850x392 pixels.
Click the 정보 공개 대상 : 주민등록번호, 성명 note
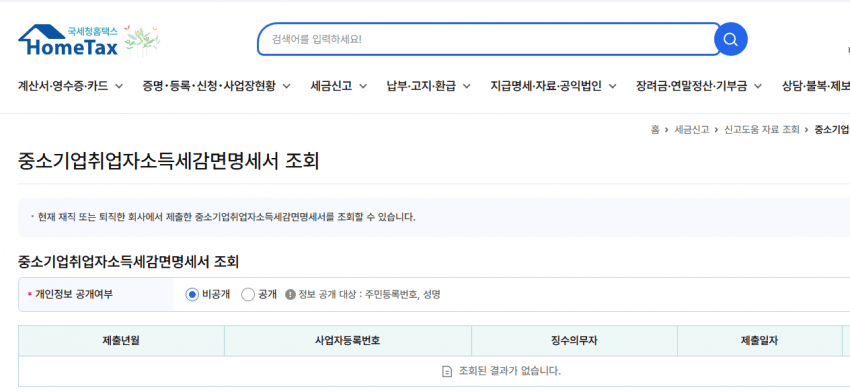tap(369, 294)
